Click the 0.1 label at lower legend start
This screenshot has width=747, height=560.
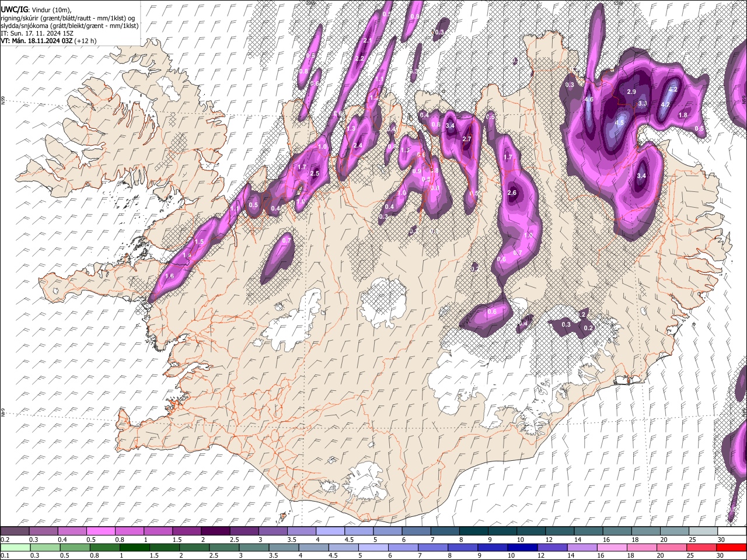click(x=4, y=556)
